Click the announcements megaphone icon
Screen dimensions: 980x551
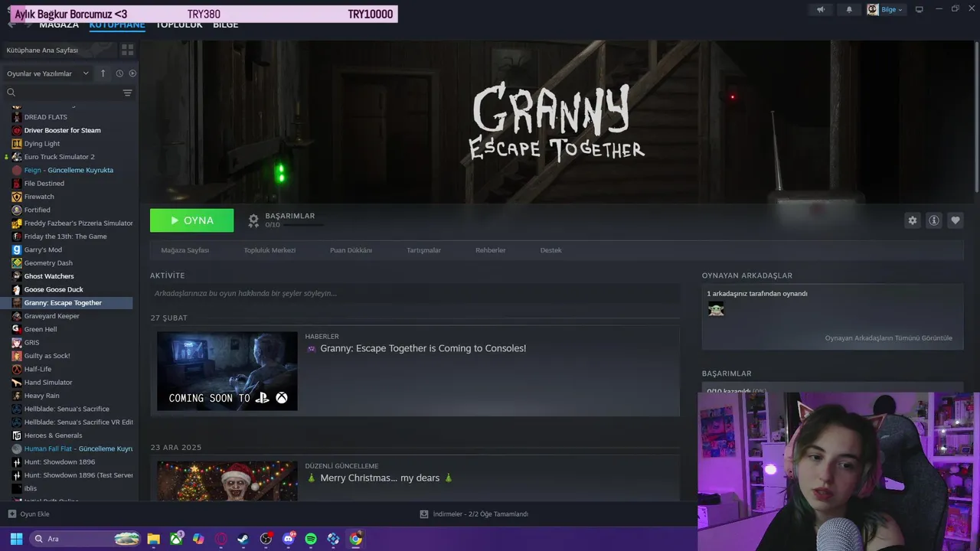pos(821,9)
